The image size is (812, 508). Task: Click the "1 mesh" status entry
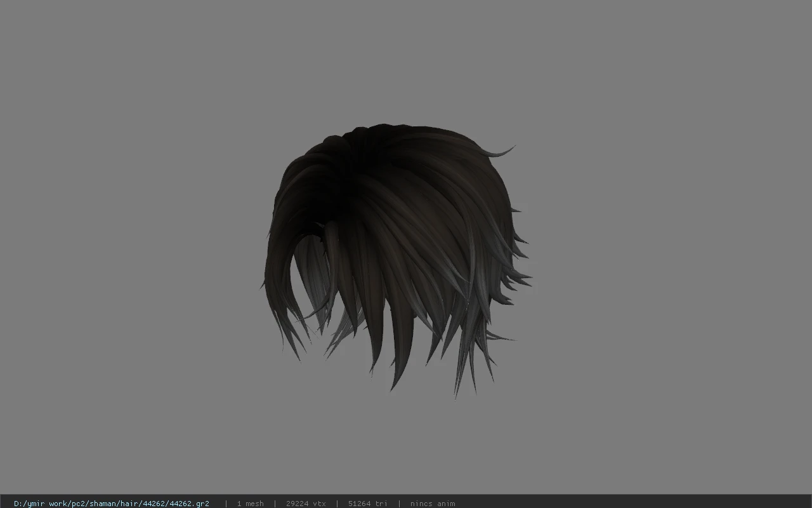pos(250,504)
